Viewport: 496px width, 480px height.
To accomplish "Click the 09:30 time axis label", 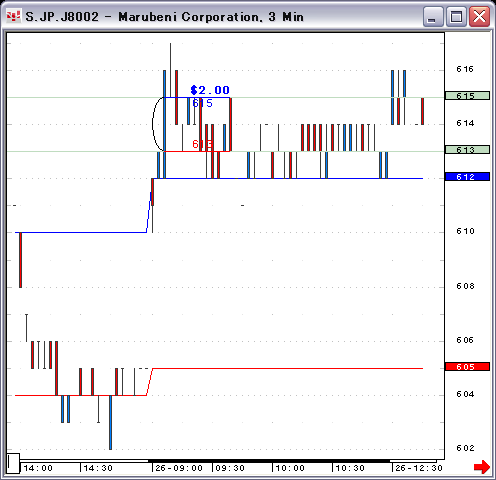I will pos(230,468).
